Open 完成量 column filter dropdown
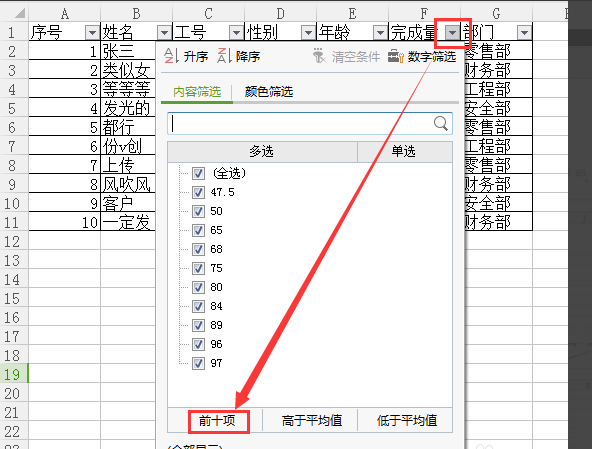 [x=452, y=33]
